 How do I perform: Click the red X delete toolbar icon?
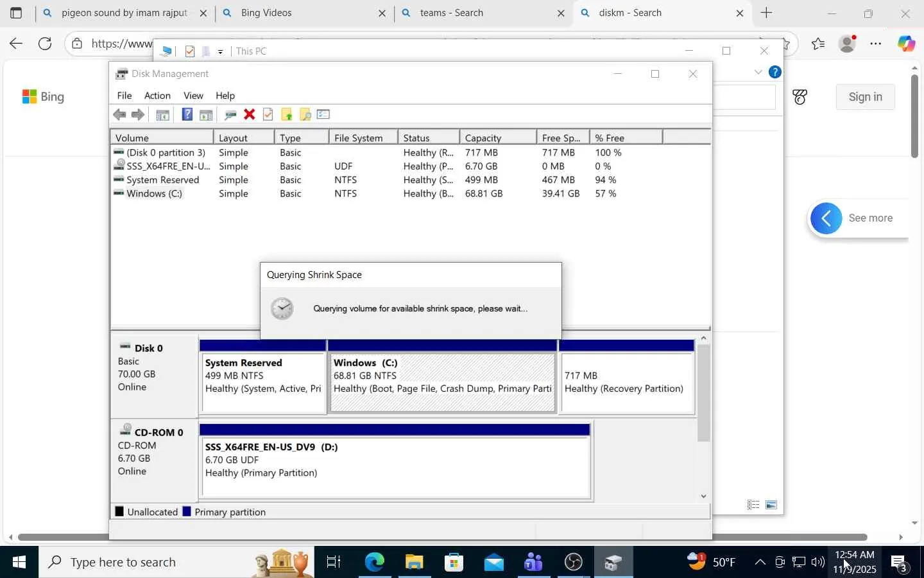coord(250,114)
